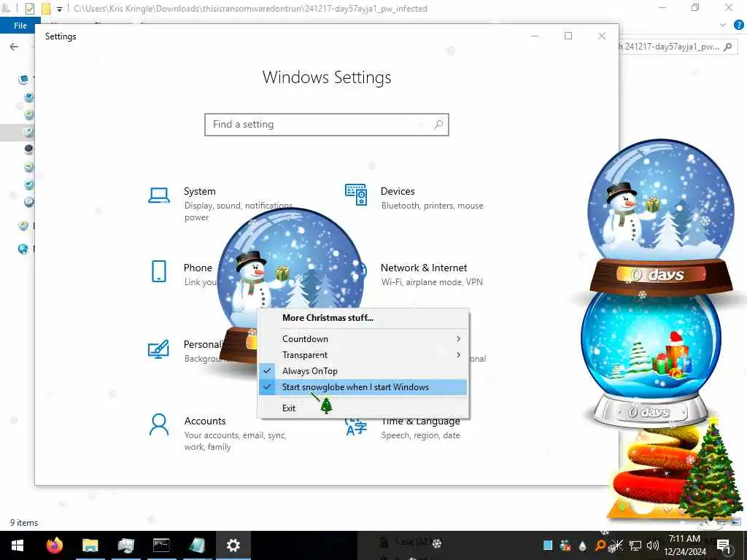Viewport: 747px width, 560px height.
Task: Click the System heading label
Action: pos(200,192)
